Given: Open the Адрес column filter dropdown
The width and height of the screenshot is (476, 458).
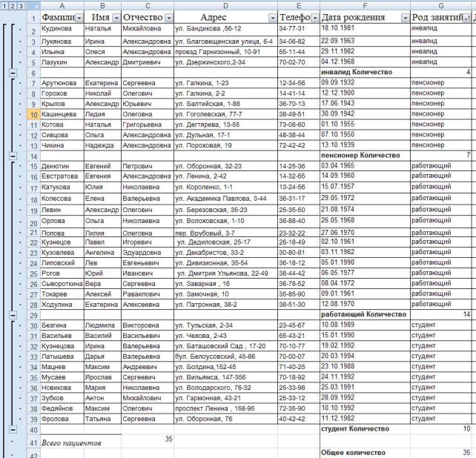Looking at the screenshot, I should 273,19.
